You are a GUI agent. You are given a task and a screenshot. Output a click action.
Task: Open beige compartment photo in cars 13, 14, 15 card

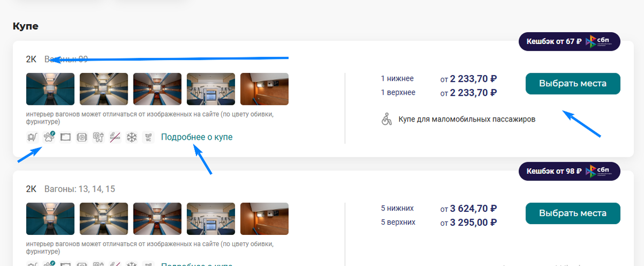[104, 219]
